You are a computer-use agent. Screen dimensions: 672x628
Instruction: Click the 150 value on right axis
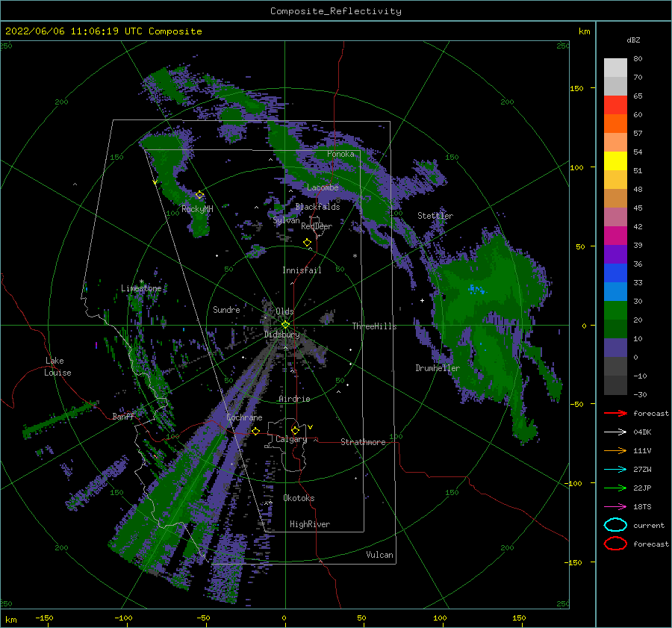point(576,88)
